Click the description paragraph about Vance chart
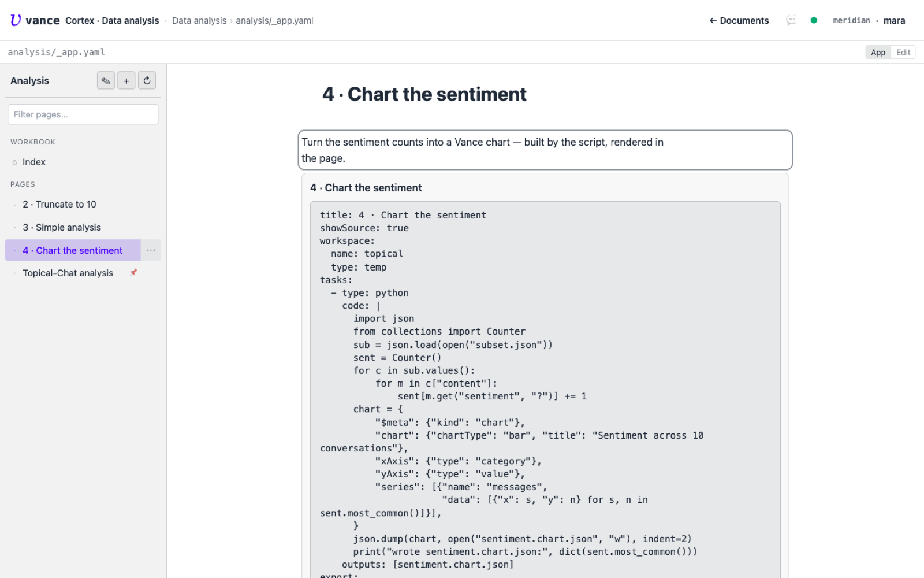This screenshot has height=578, width=924. (545, 150)
